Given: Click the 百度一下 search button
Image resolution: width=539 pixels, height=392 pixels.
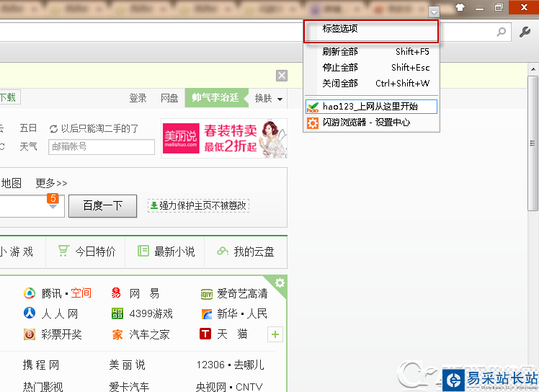Looking at the screenshot, I should coord(103,206).
